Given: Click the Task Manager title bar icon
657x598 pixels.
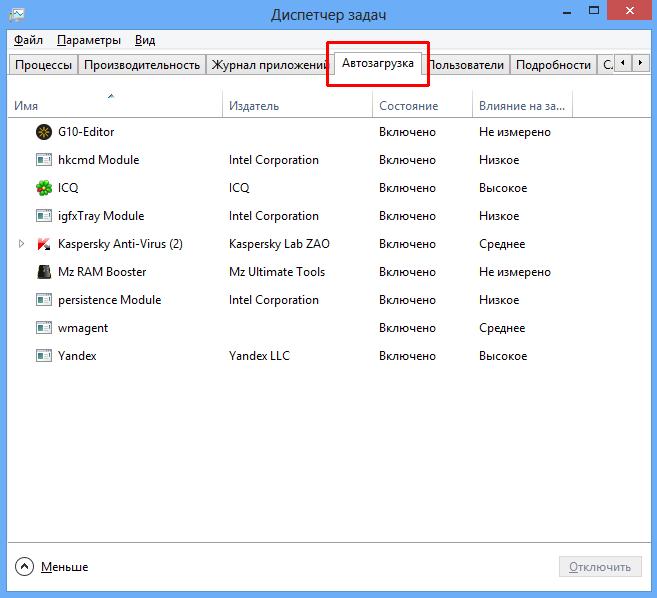Looking at the screenshot, I should pos(16,15).
